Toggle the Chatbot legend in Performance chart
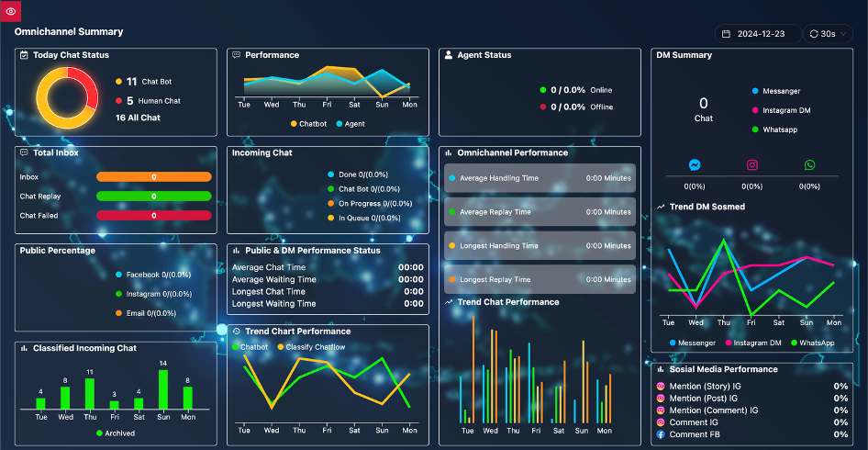The image size is (868, 450). [x=309, y=124]
